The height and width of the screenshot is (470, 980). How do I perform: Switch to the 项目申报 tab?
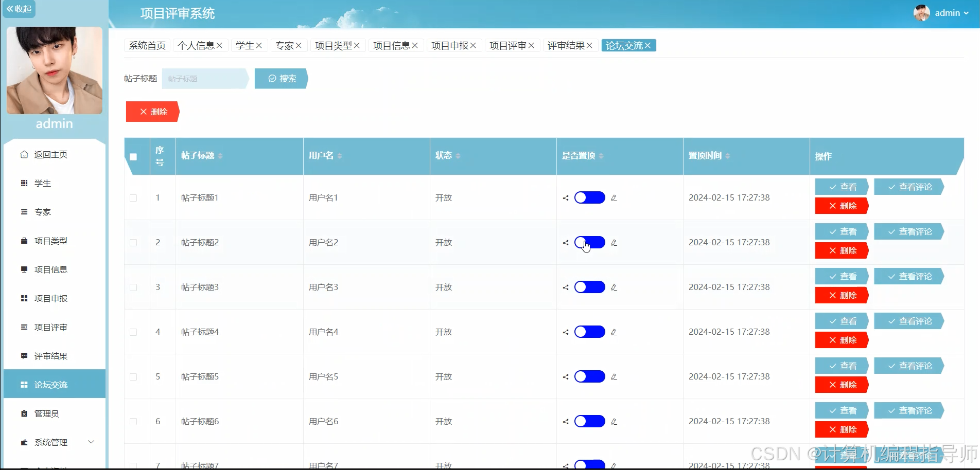449,46
